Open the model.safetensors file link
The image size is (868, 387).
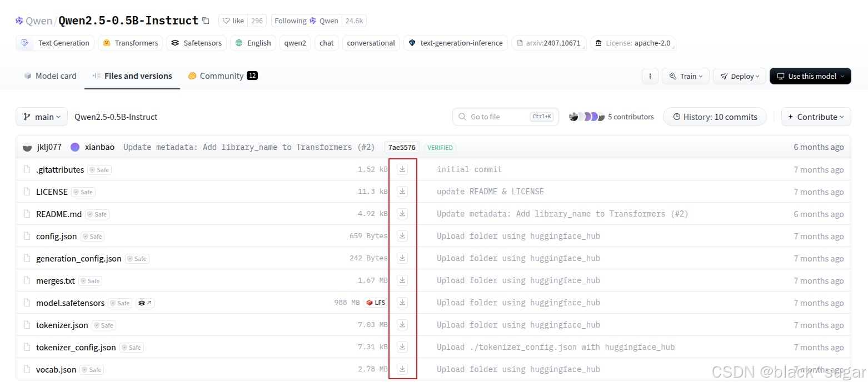click(x=70, y=303)
